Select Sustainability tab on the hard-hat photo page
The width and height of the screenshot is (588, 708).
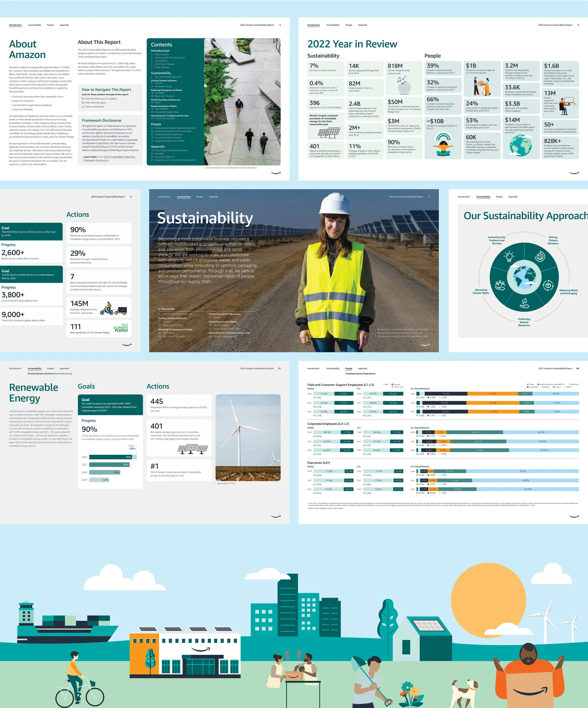point(184,197)
